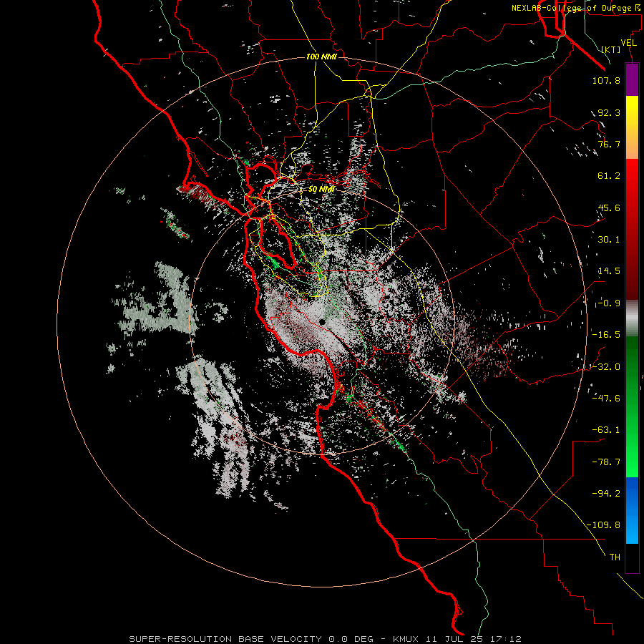Click the [KT] units label
The image size is (644, 644).
click(x=611, y=49)
